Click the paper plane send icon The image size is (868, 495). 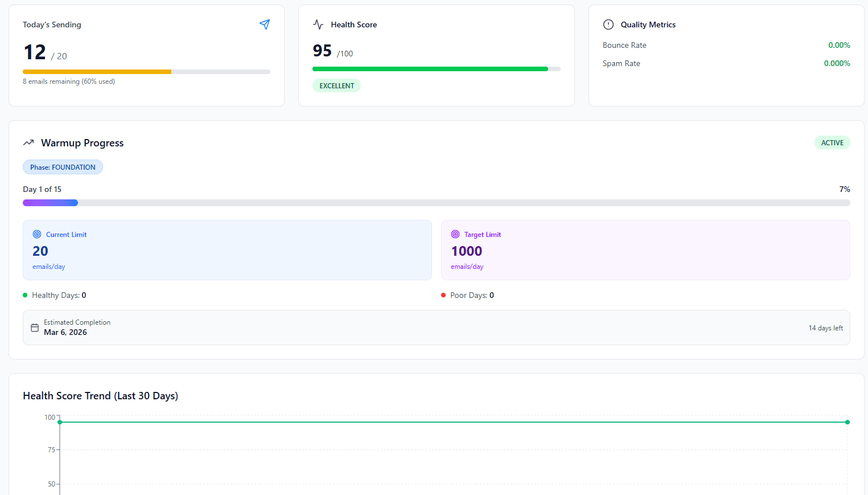coord(264,24)
